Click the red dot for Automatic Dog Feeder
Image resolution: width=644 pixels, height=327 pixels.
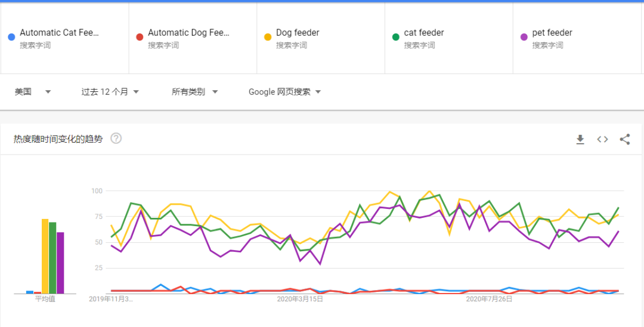pyautogui.click(x=140, y=37)
